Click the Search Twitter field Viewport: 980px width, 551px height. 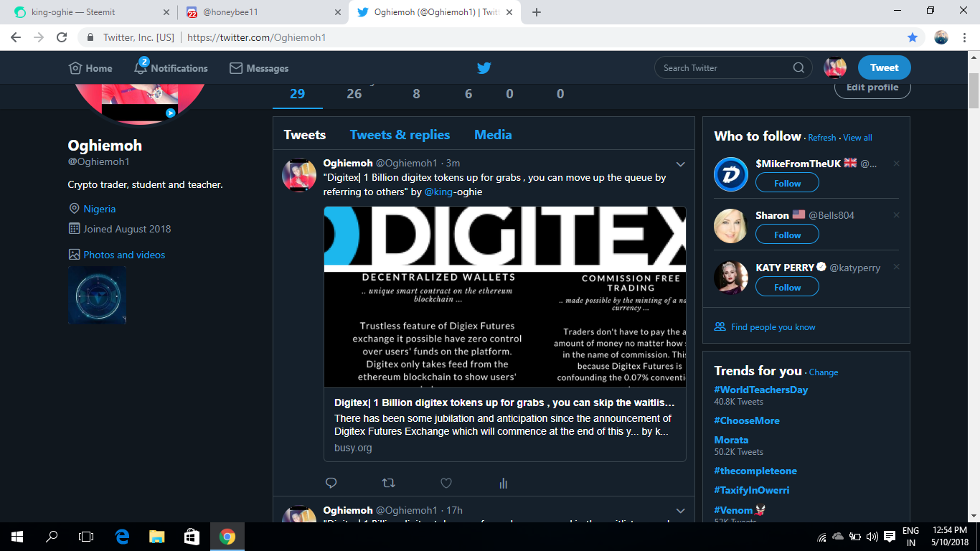click(726, 68)
